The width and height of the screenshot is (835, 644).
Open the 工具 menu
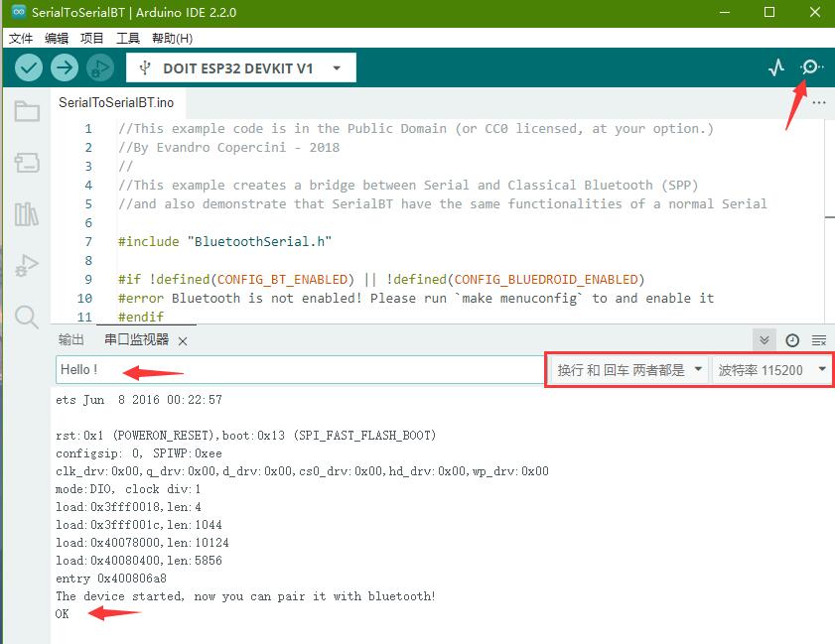click(x=128, y=39)
